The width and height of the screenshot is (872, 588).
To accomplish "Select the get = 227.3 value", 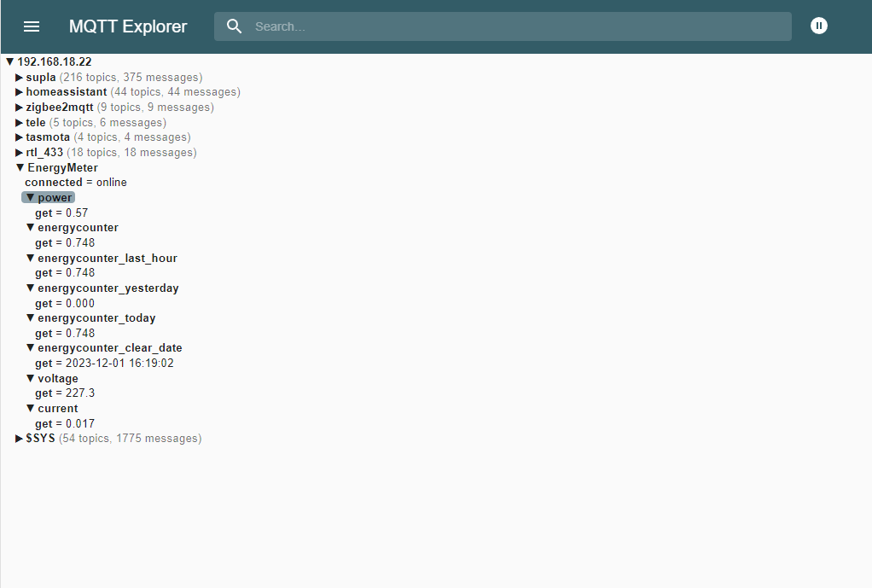I will [x=65, y=393].
